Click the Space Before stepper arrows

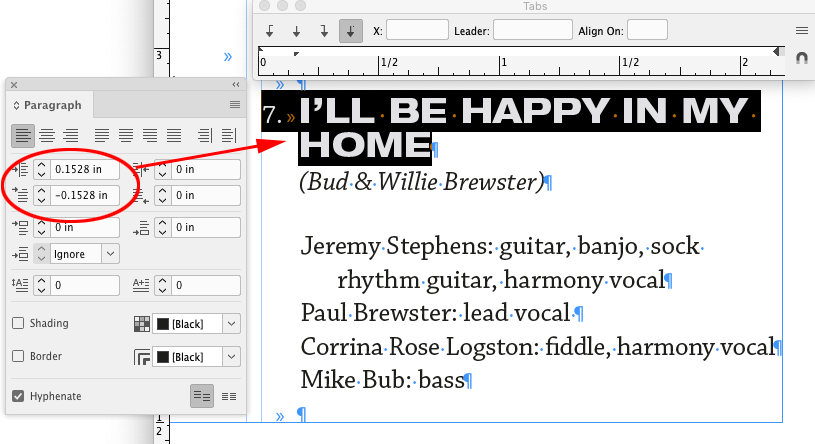tap(42, 227)
